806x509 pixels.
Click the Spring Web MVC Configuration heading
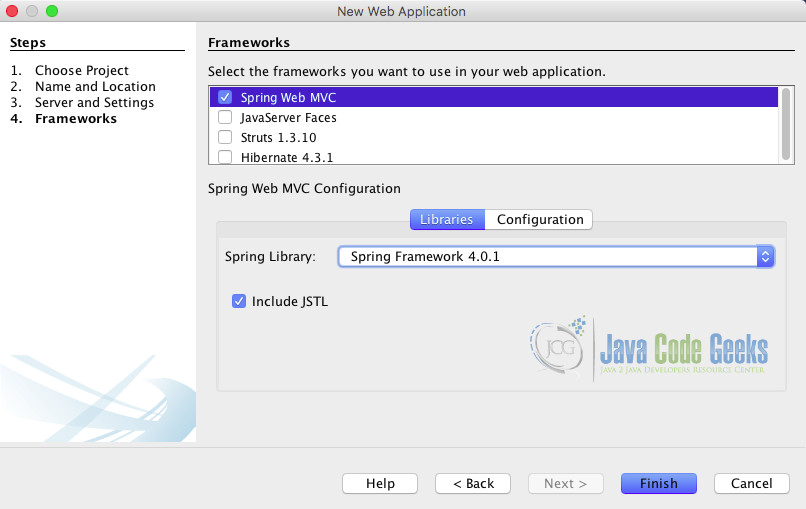(x=304, y=189)
